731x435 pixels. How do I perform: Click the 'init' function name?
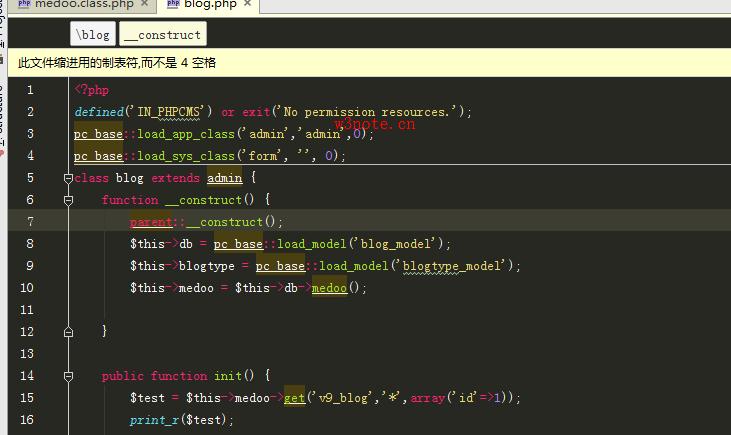click(x=228, y=376)
